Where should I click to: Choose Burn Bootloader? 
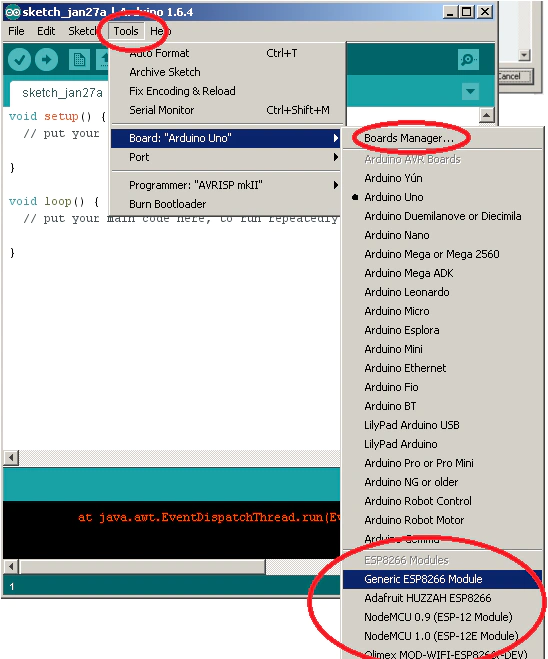[225, 204]
